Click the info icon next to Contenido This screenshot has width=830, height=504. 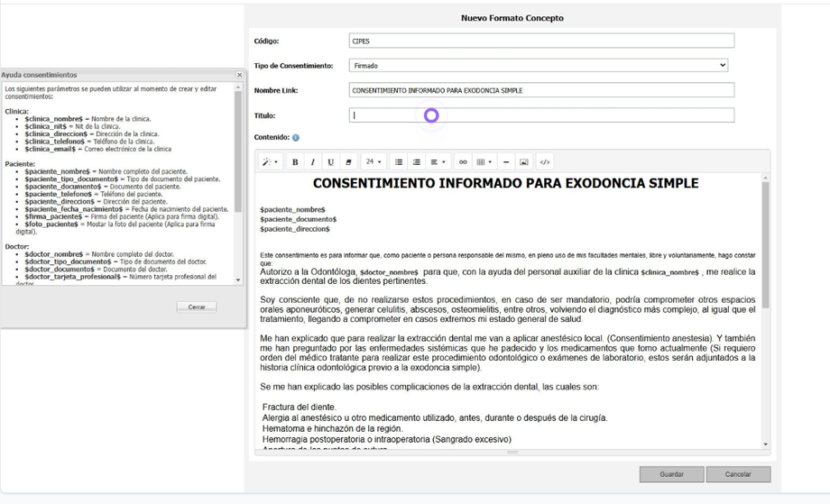295,138
